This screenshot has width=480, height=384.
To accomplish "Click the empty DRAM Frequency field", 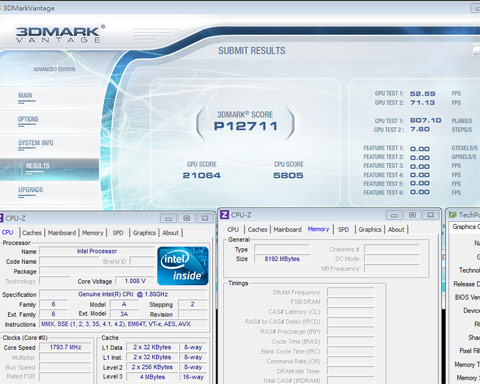I will point(351,292).
